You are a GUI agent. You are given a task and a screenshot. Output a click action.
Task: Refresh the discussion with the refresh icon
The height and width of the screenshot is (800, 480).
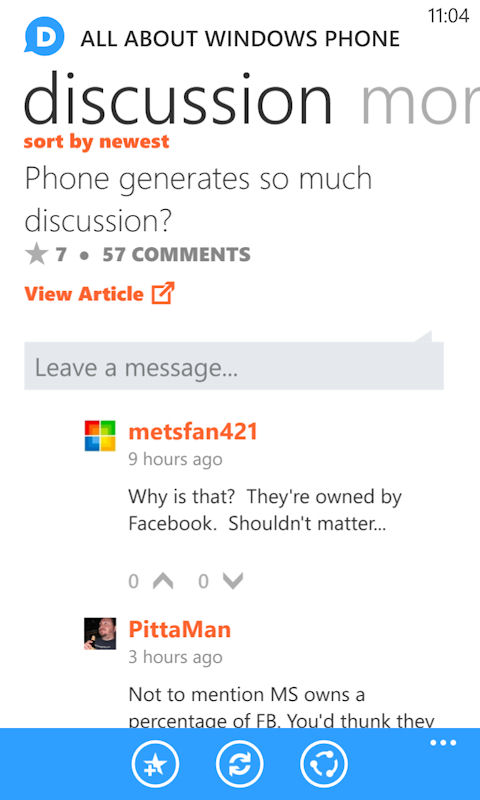tap(240, 764)
